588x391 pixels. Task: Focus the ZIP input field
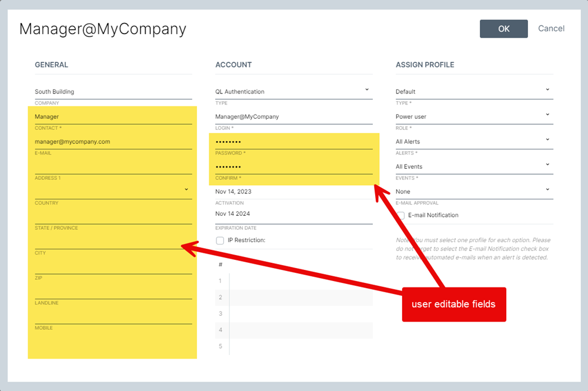click(x=113, y=267)
